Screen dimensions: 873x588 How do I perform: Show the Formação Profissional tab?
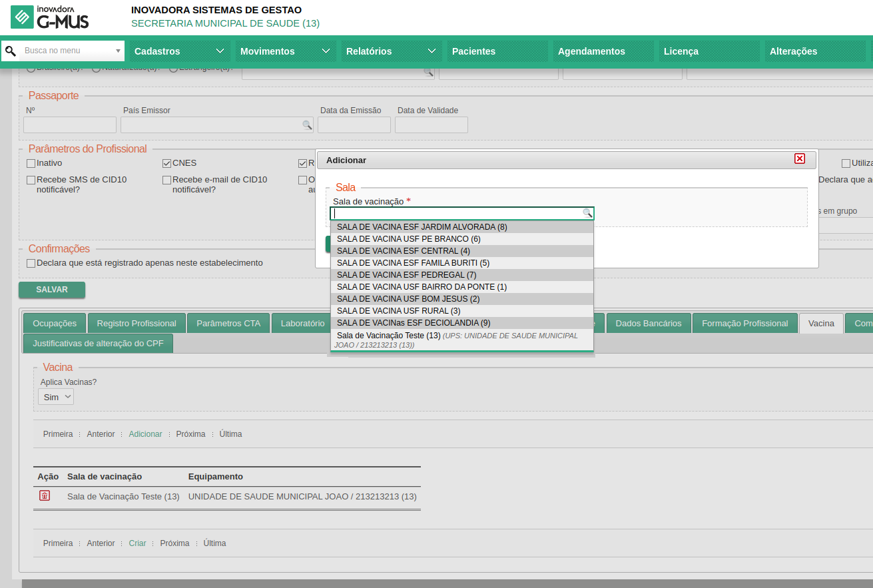(x=745, y=324)
